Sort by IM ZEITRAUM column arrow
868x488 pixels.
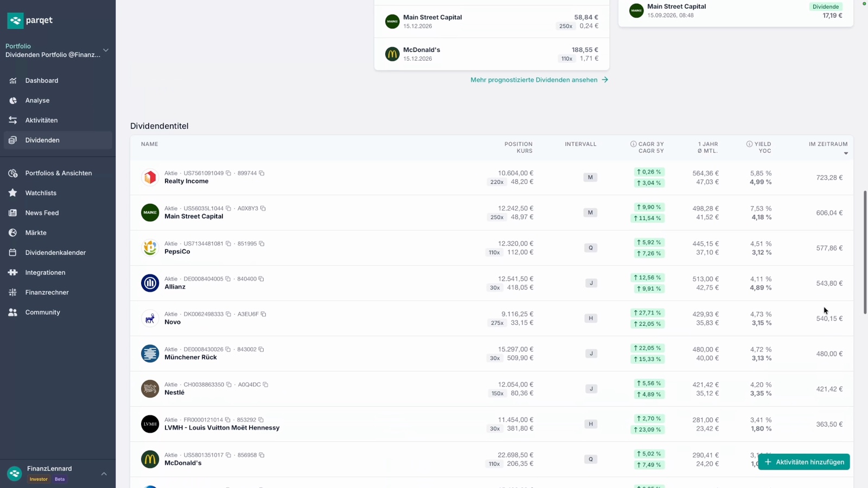pos(846,153)
